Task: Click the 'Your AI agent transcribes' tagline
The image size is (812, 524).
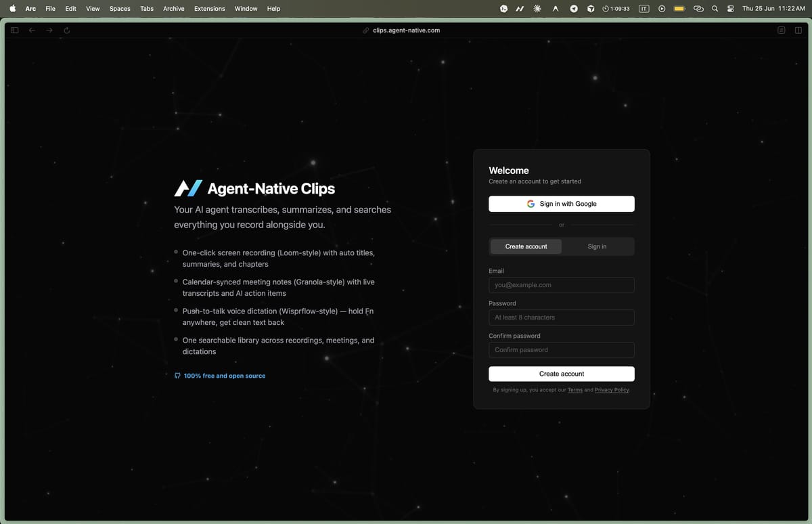Action: (x=282, y=217)
